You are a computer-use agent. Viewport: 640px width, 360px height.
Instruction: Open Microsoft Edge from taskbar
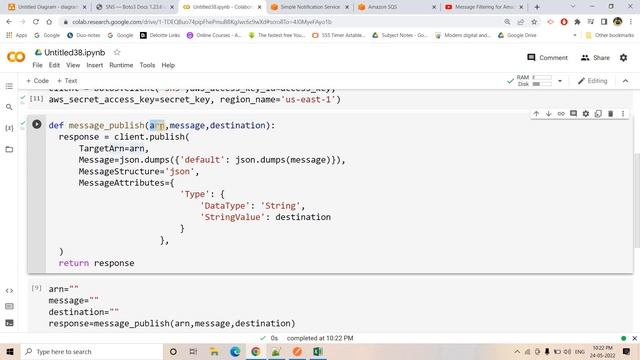[235, 351]
